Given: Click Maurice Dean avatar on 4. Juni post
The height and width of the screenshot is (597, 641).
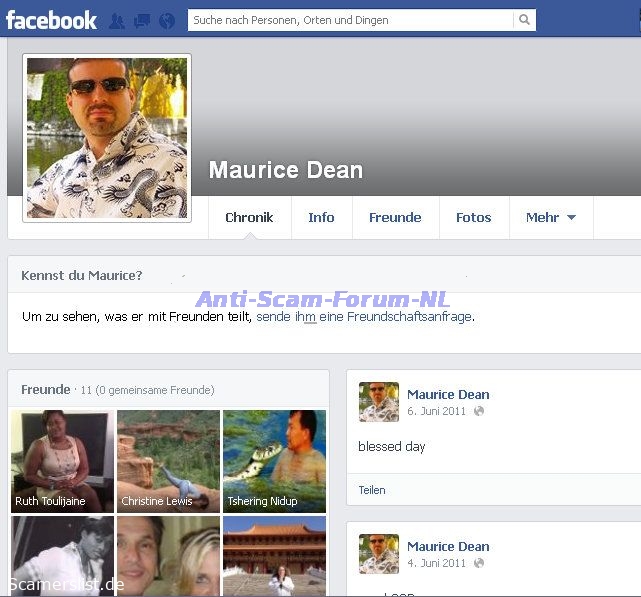Looking at the screenshot, I should pos(378,554).
